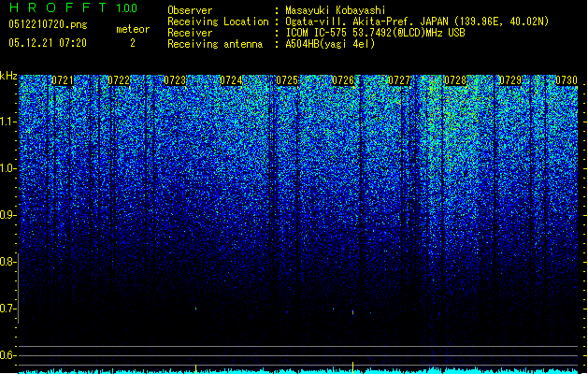588x374 pixels.
Task: Click the 0730 time marker
Action: coord(566,80)
